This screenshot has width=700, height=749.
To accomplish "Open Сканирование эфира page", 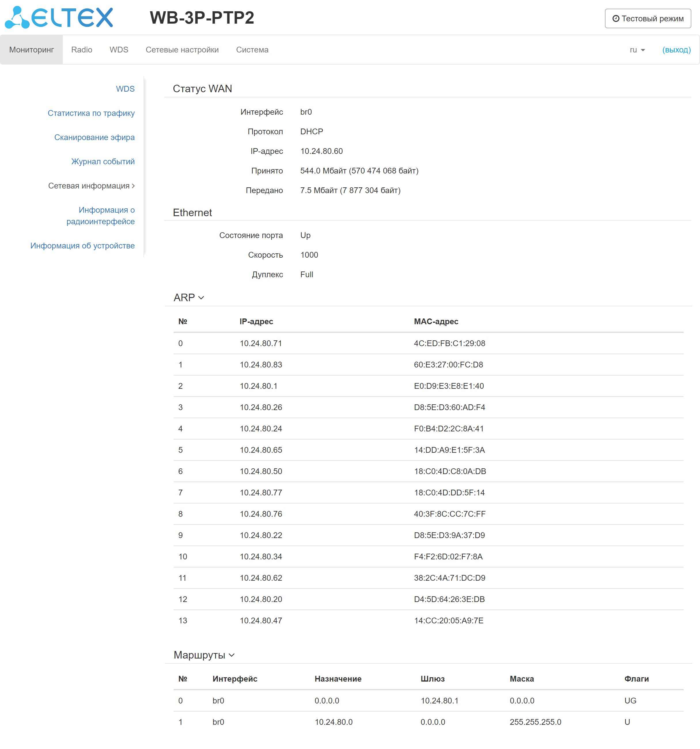I will (x=94, y=137).
